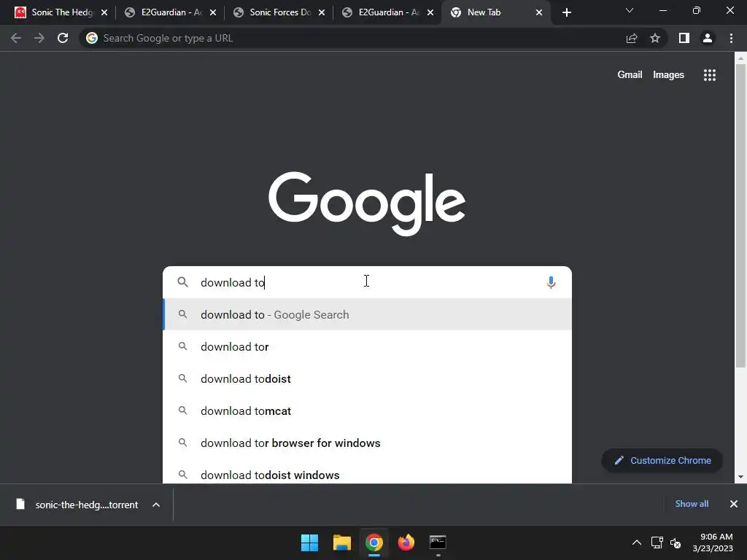Click the magnifier icon in the search box

[182, 282]
